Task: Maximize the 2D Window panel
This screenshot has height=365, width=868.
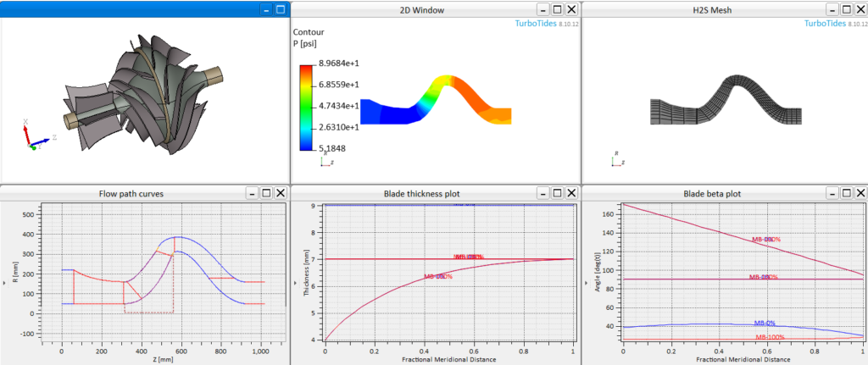Action: point(557,9)
